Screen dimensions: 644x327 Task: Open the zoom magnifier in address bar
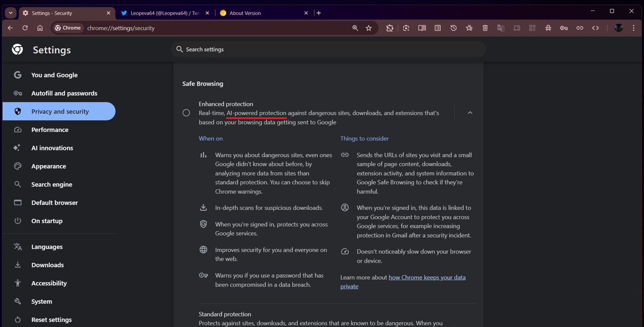[x=355, y=28]
